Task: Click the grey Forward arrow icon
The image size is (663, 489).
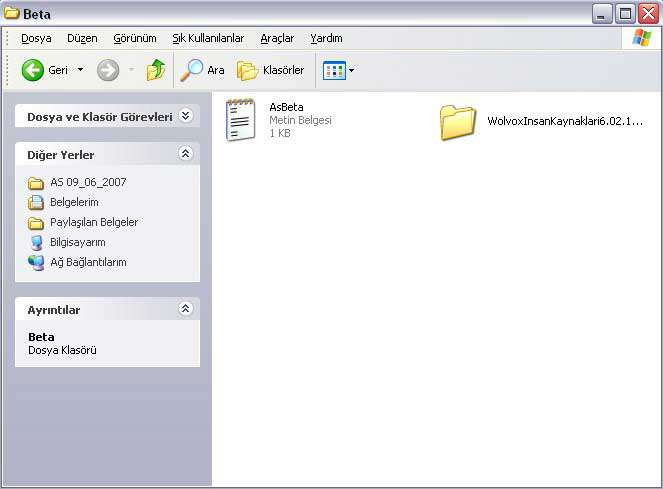Action: (x=108, y=70)
